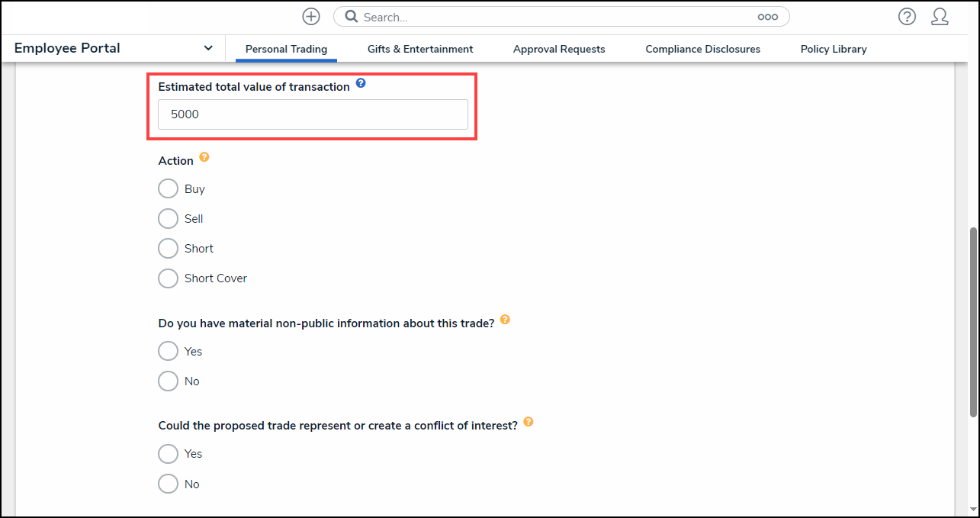Select the Buy action radio button
980x518 pixels.
(x=168, y=188)
